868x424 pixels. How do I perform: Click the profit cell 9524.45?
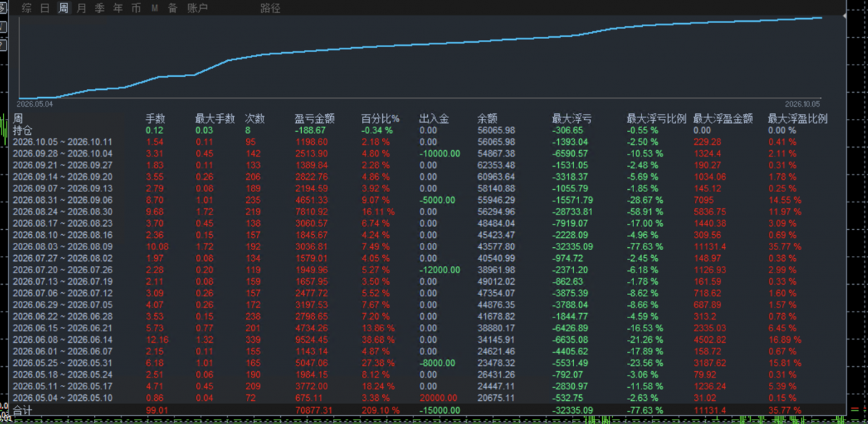pos(312,340)
